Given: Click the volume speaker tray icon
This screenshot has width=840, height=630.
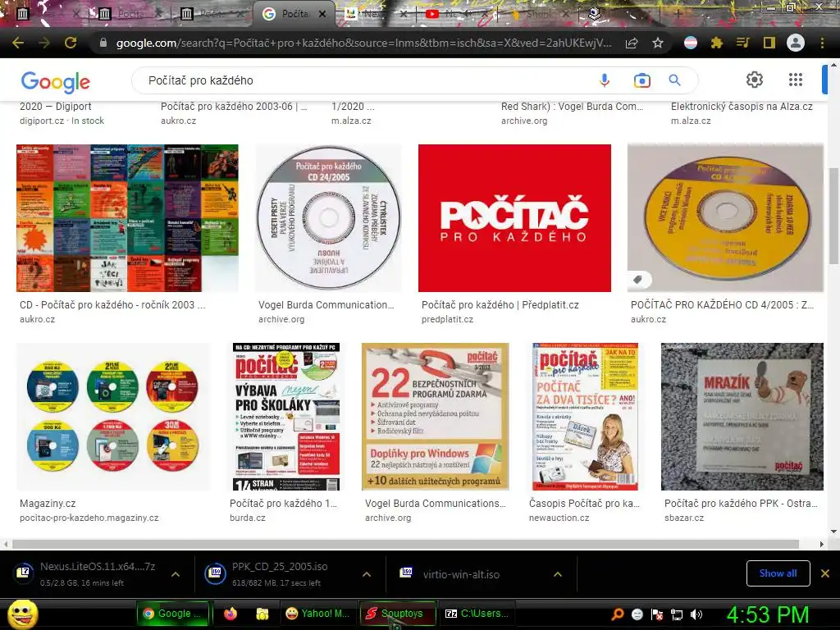Looking at the screenshot, I should [696, 614].
